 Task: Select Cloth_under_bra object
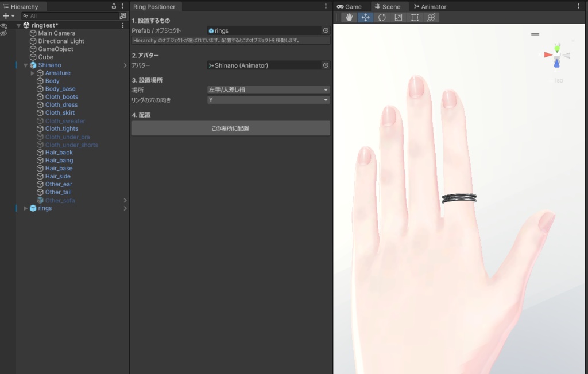(x=68, y=137)
